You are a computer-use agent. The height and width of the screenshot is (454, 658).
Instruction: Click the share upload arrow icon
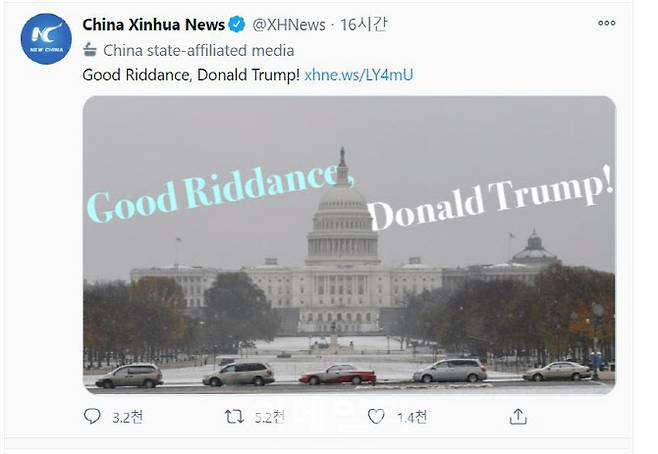point(518,416)
